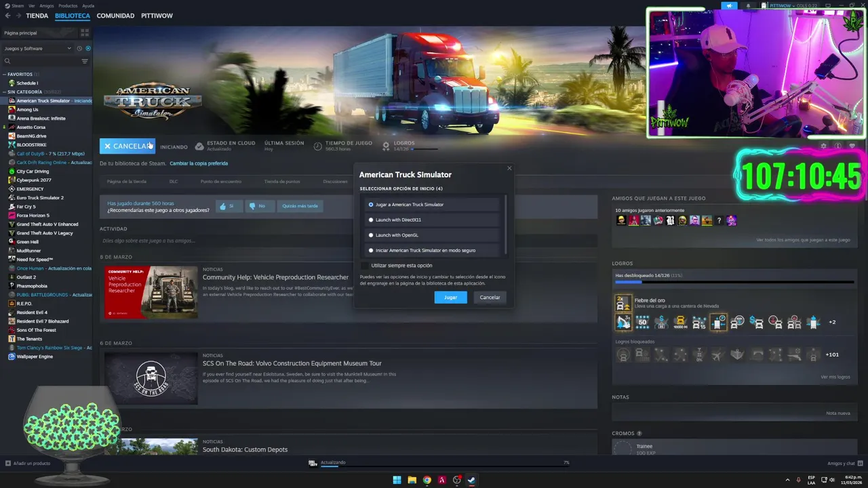Select launch in modo seguro radio option
868x488 pixels.
(371, 251)
